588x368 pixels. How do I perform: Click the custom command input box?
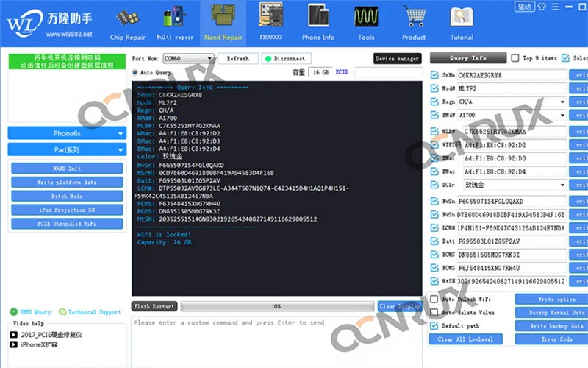[x=277, y=342]
